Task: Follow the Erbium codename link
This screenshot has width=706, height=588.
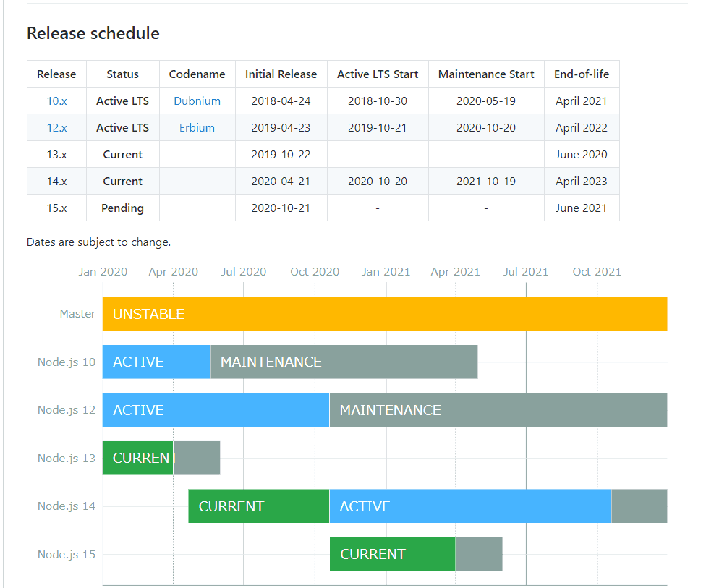Action: pos(197,128)
